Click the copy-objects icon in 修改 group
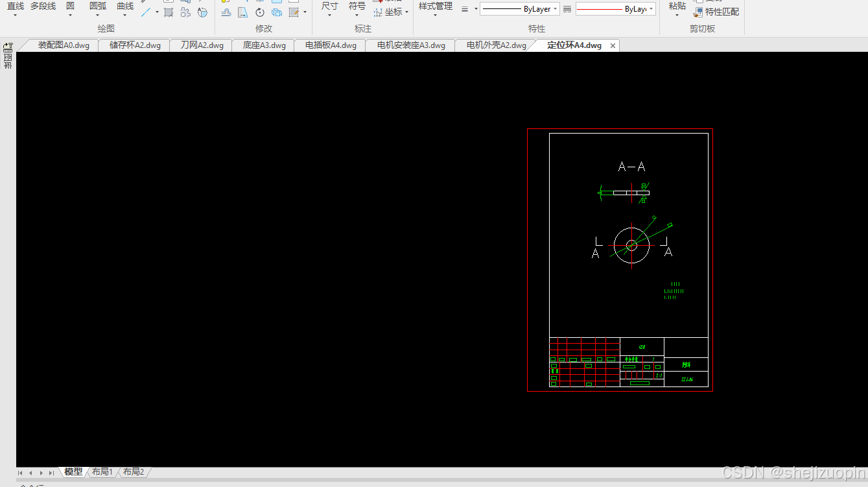868x487 pixels. pyautogui.click(x=277, y=12)
